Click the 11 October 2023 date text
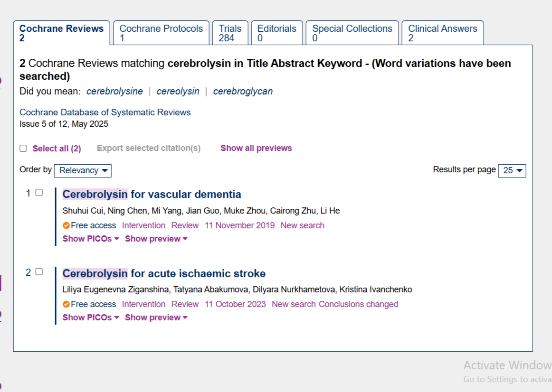 (235, 304)
